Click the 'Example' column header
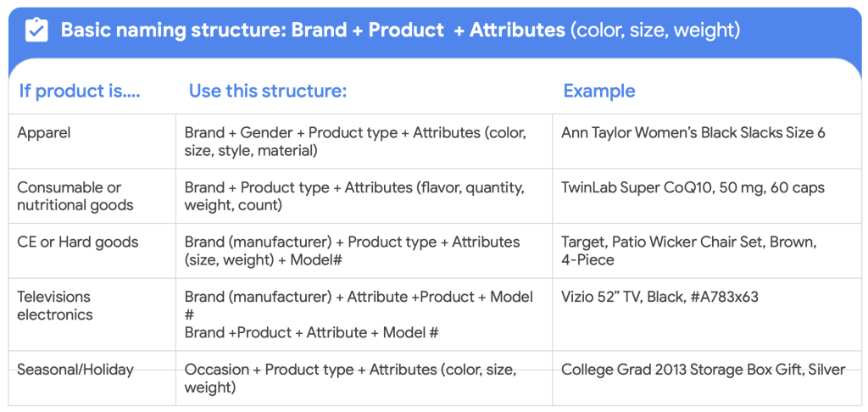The image size is (868, 412). (599, 91)
